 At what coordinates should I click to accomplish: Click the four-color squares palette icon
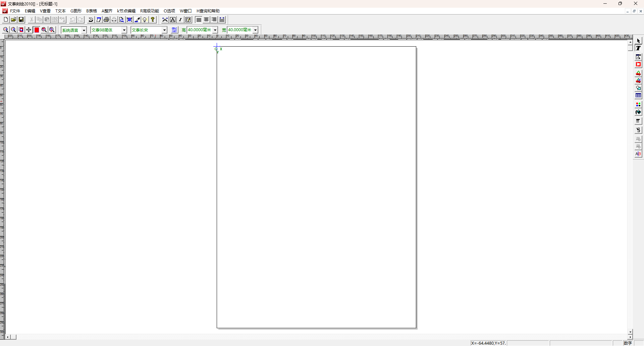[x=638, y=105]
